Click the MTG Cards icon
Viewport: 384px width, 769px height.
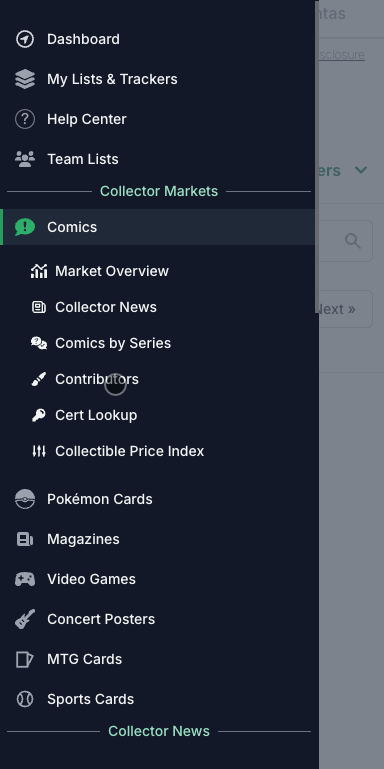click(x=25, y=659)
